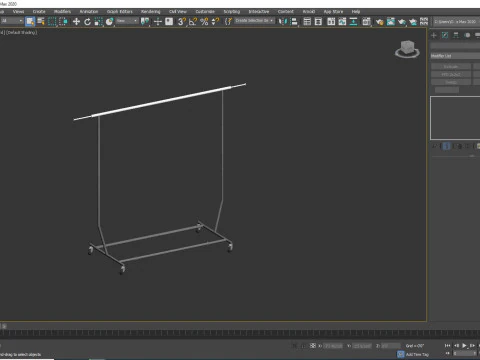Activate Select and Rotate tool
The width and height of the screenshot is (480, 360).
(x=87, y=22)
